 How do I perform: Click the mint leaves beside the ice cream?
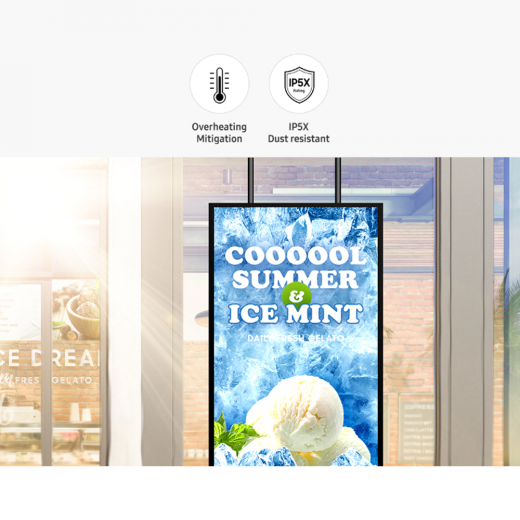[235, 433]
